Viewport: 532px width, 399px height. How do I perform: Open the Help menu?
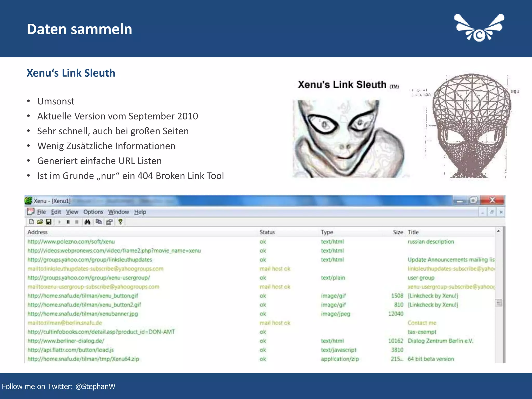pyautogui.click(x=140, y=212)
